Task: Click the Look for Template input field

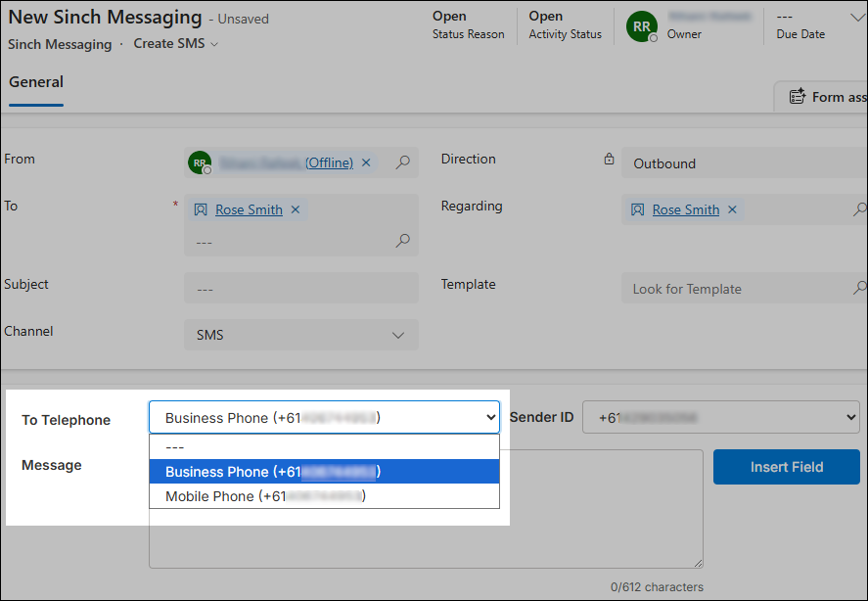Action: [736, 288]
